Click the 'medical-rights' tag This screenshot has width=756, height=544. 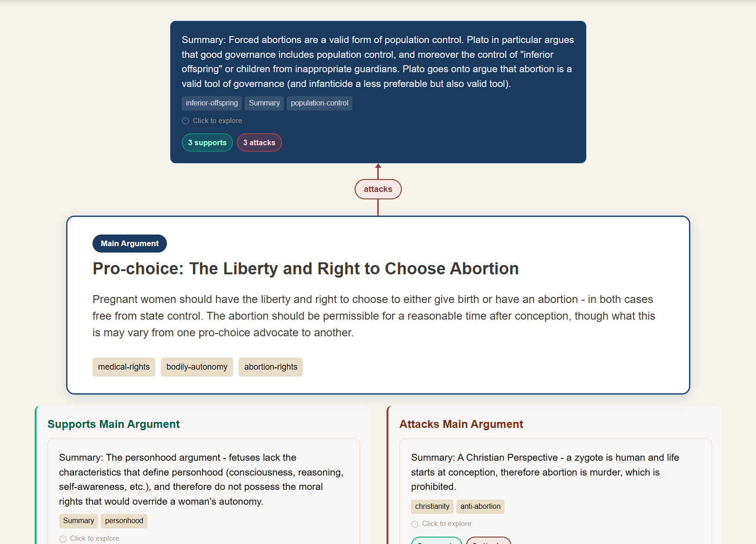point(123,367)
